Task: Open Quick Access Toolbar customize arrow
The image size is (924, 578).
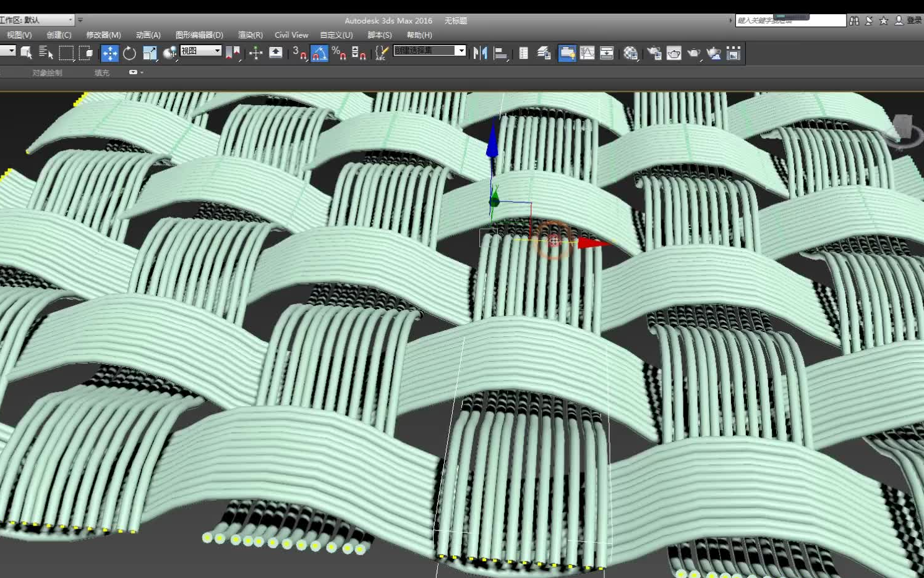Action: [80, 20]
